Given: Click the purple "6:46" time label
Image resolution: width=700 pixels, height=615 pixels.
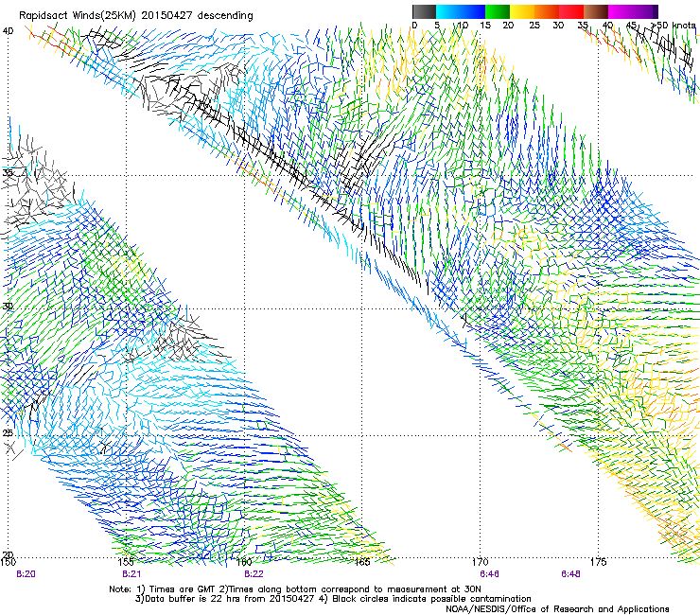Looking at the screenshot, I should [x=489, y=574].
